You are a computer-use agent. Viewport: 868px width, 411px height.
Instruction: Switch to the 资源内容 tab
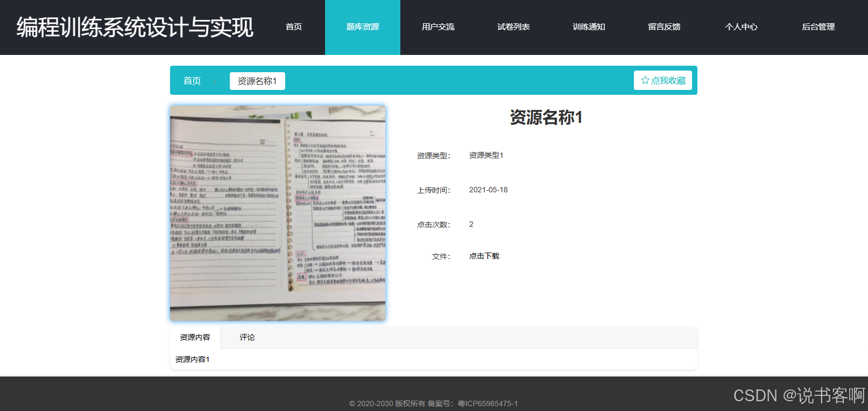(x=195, y=337)
